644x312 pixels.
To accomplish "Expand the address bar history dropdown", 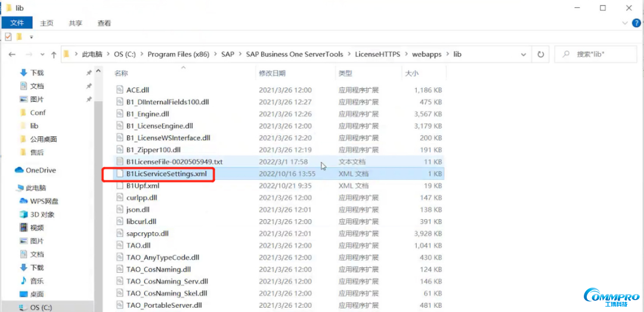I will 523,54.
